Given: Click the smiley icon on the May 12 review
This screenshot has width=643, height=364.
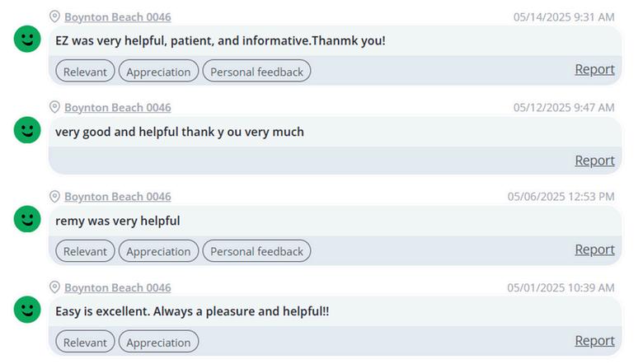Looking at the screenshot, I should click(x=28, y=130).
